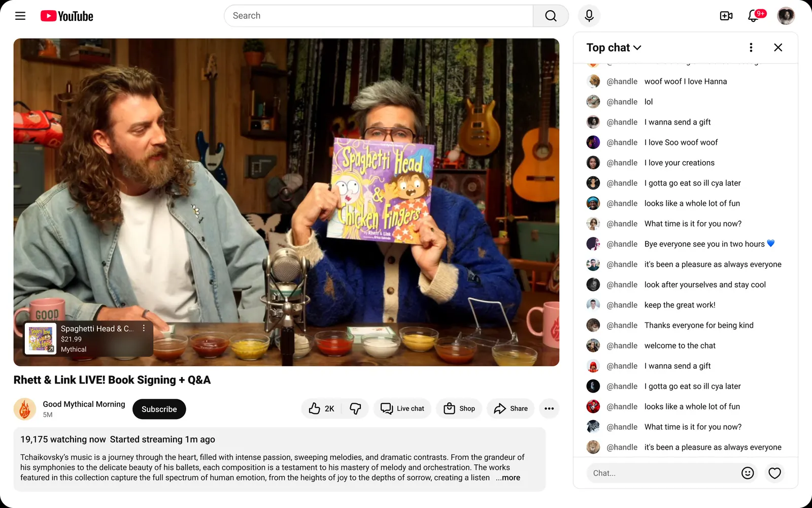The height and width of the screenshot is (508, 812).
Task: Dislike the video with thumbs down
Action: click(355, 408)
